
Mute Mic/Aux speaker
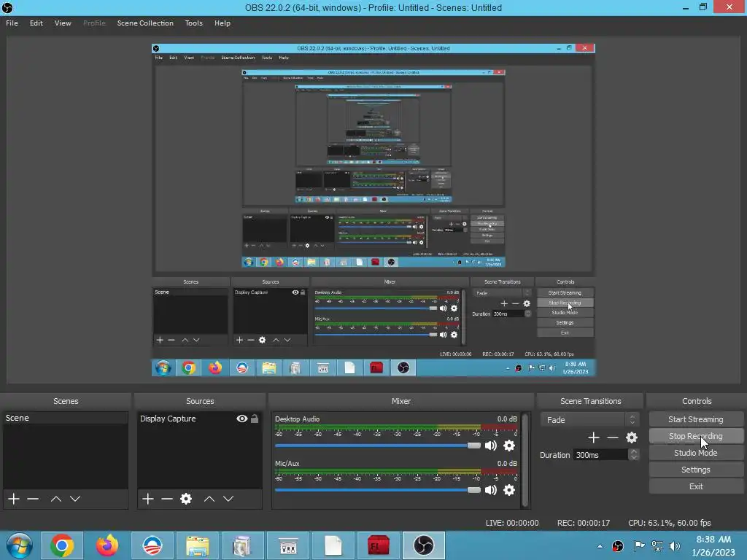coord(491,489)
